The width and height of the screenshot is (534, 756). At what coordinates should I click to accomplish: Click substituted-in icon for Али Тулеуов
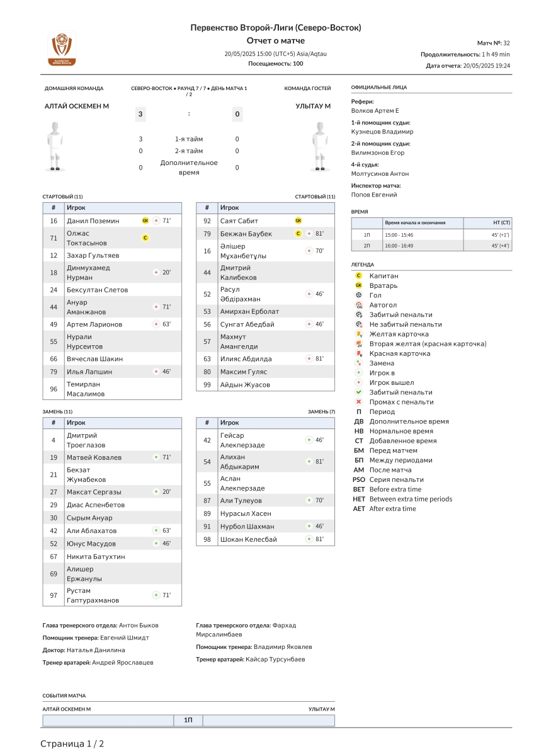pyautogui.click(x=309, y=500)
